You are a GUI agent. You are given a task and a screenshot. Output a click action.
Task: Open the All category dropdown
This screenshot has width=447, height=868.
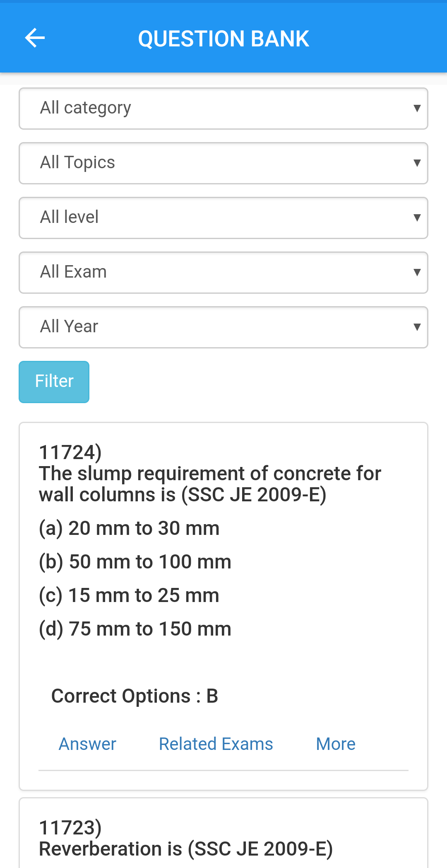click(x=223, y=109)
